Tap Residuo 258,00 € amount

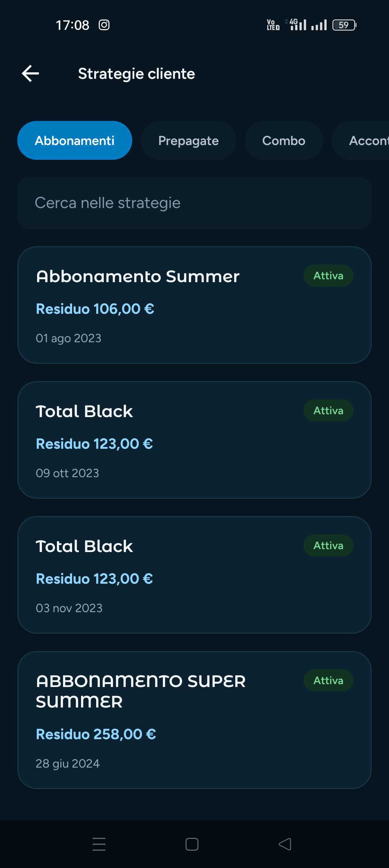pos(96,734)
